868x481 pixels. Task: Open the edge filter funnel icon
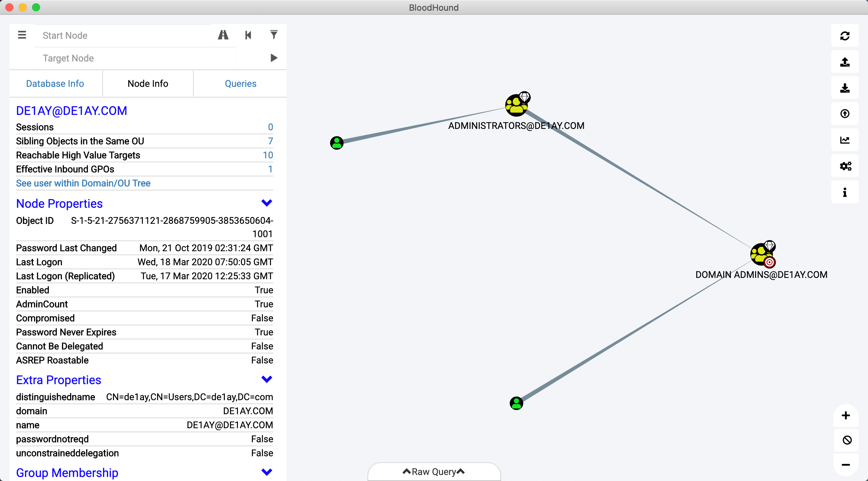[274, 35]
